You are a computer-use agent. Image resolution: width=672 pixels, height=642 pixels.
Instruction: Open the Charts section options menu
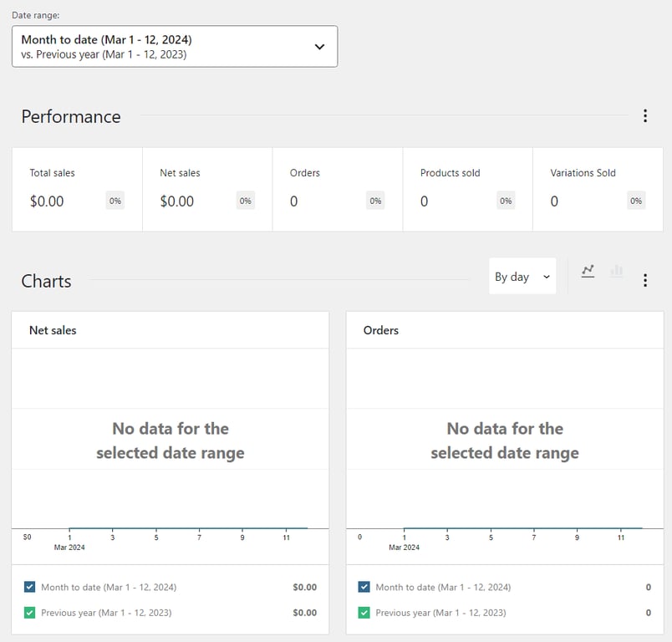(x=645, y=280)
